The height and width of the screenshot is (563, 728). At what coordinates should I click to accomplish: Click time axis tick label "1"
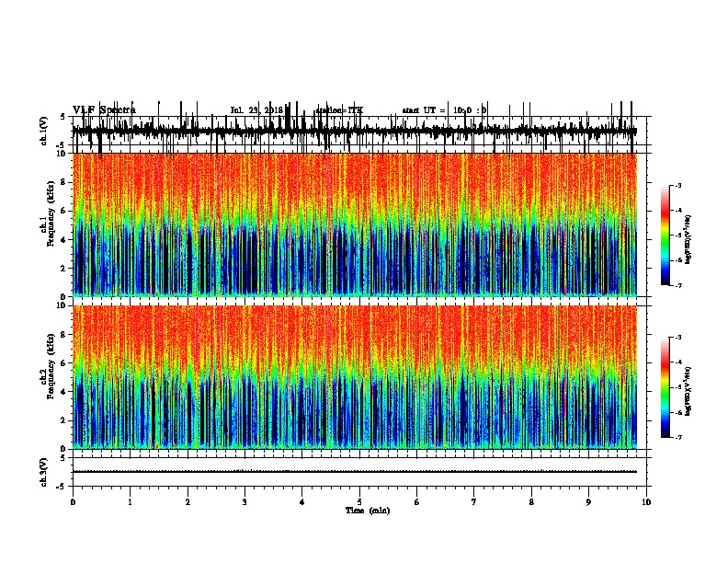pyautogui.click(x=130, y=501)
